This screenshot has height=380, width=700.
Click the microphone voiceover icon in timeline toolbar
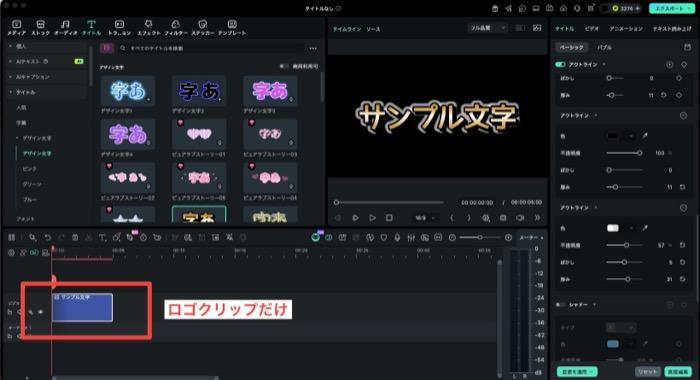(x=397, y=238)
